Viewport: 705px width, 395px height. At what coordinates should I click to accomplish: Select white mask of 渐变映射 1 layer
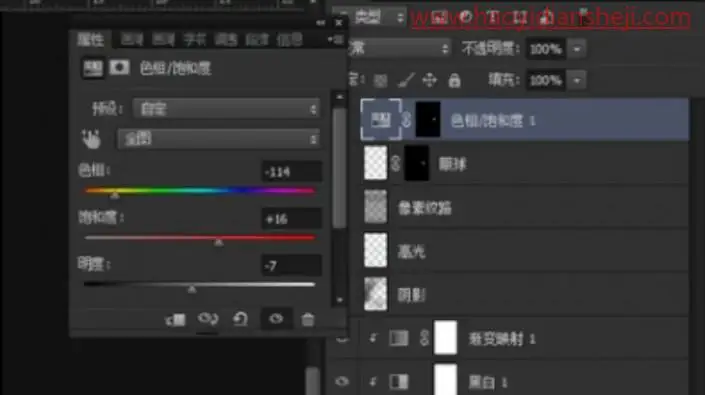tap(445, 338)
